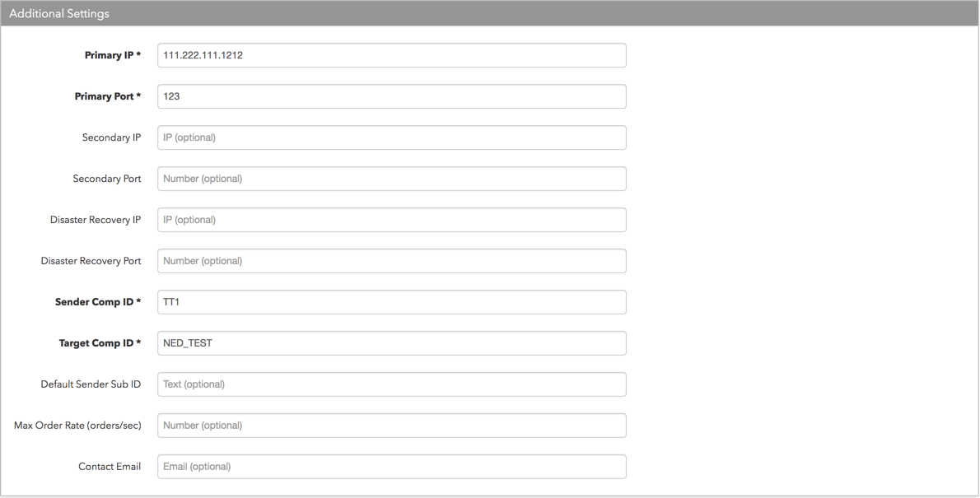Click the Additional Settings header bar
Image resolution: width=980 pixels, height=498 pixels.
(x=489, y=13)
